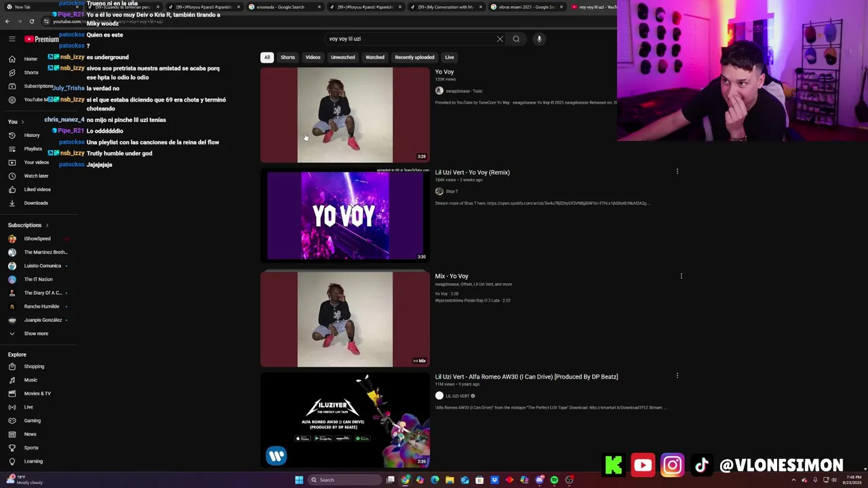This screenshot has width=868, height=488.
Task: Click the Windows taskbar Search box
Action: [344, 480]
